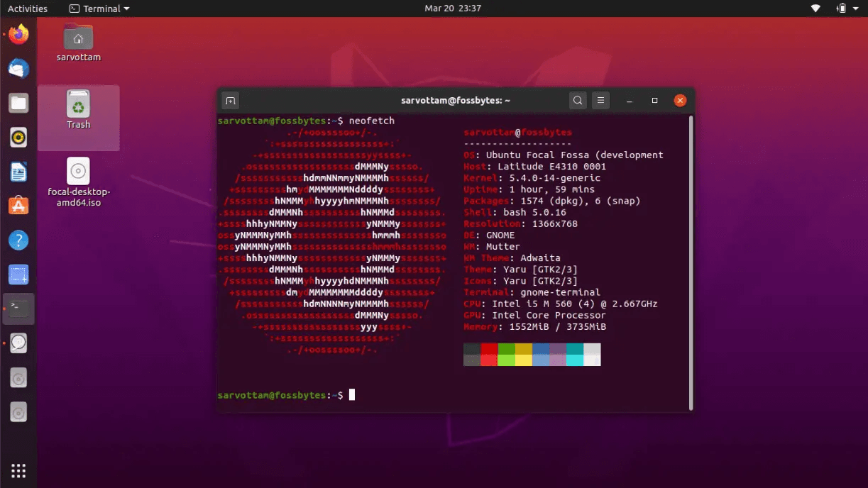Open LibreOffice Writer from the dock
This screenshot has width=868, height=488.
click(x=18, y=171)
